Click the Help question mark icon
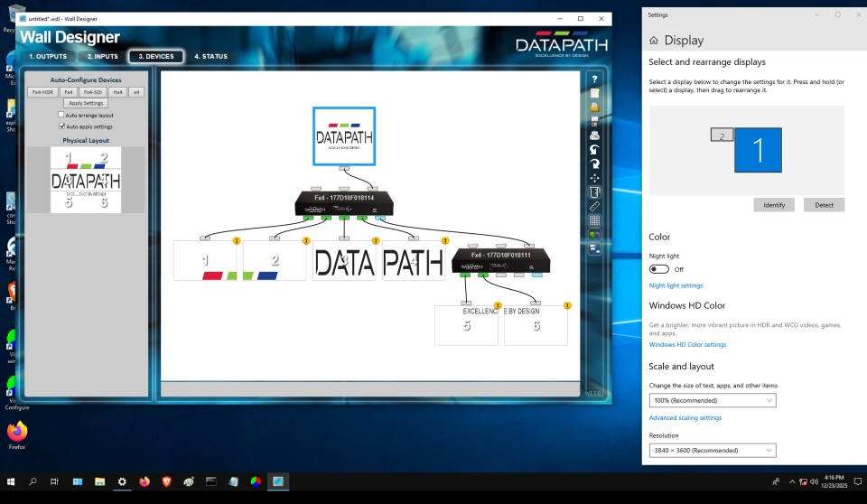The height and width of the screenshot is (504, 867). pyautogui.click(x=594, y=79)
